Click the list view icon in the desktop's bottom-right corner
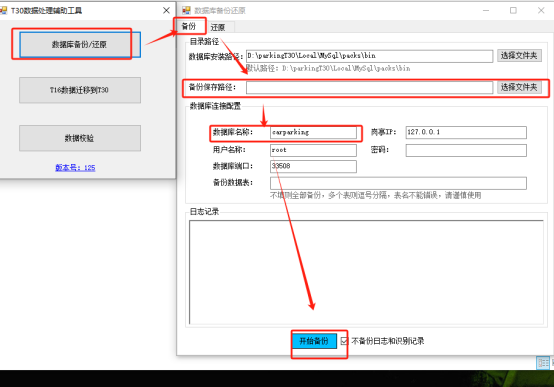554x387 pixels. (x=543, y=363)
